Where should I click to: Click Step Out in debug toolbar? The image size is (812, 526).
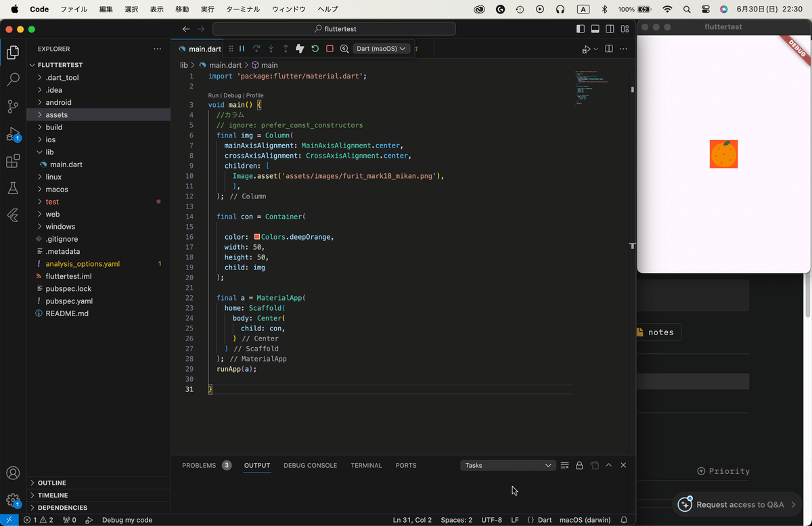pyautogui.click(x=286, y=49)
